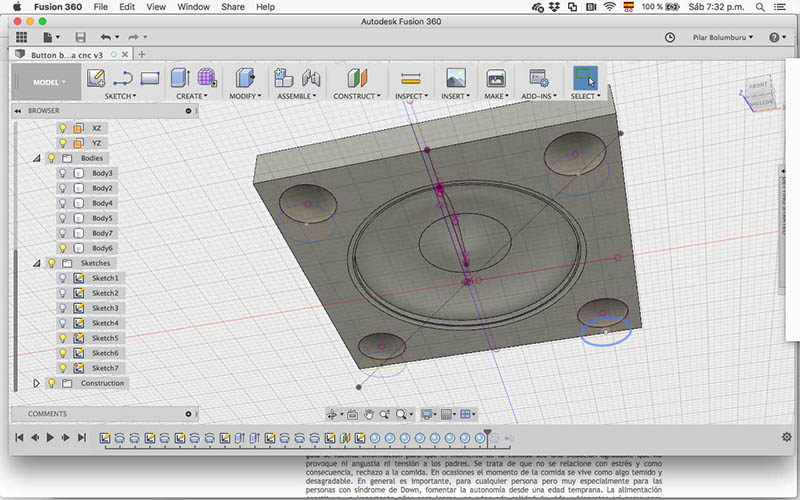This screenshot has width=800, height=500.
Task: Select the Make 3D print icon
Action: [496, 78]
